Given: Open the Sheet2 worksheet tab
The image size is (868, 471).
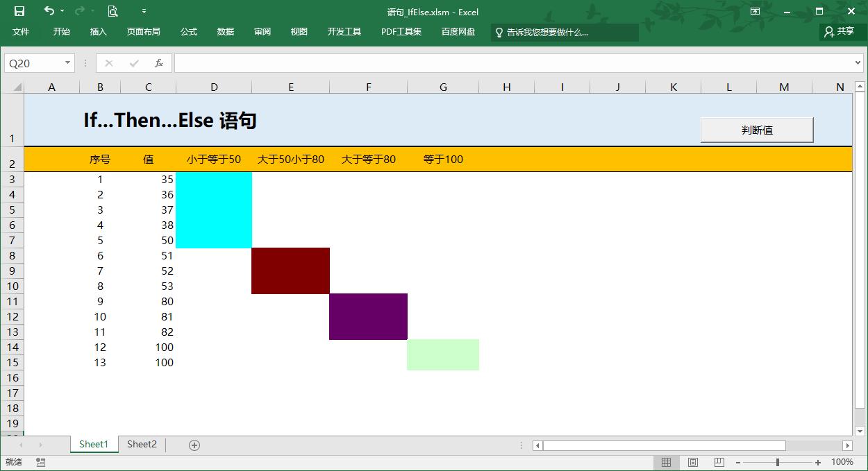Looking at the screenshot, I should pyautogui.click(x=142, y=444).
